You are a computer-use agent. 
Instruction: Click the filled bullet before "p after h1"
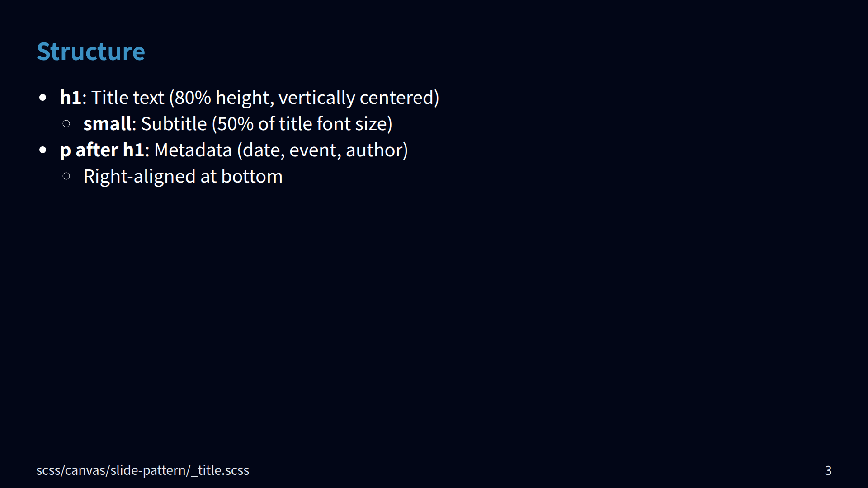43,150
